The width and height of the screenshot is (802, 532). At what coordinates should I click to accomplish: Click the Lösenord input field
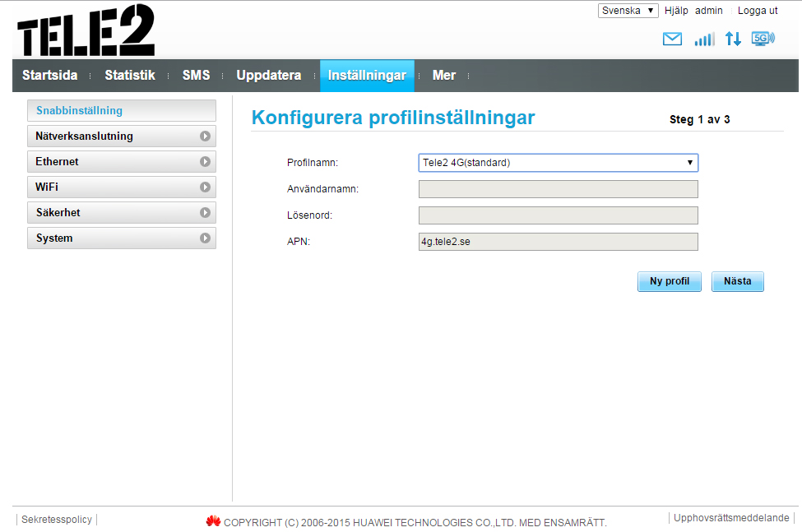click(558, 215)
